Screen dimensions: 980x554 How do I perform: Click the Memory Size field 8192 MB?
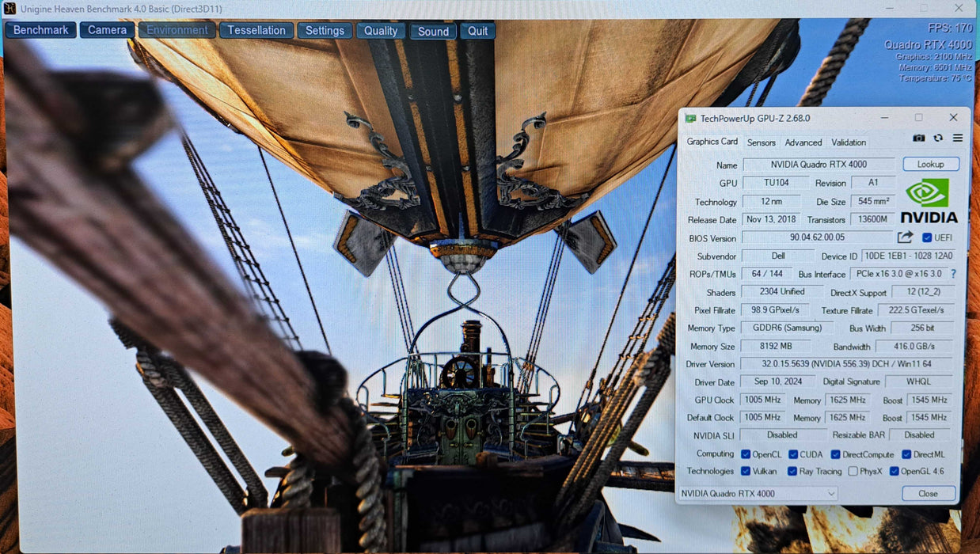coord(776,346)
